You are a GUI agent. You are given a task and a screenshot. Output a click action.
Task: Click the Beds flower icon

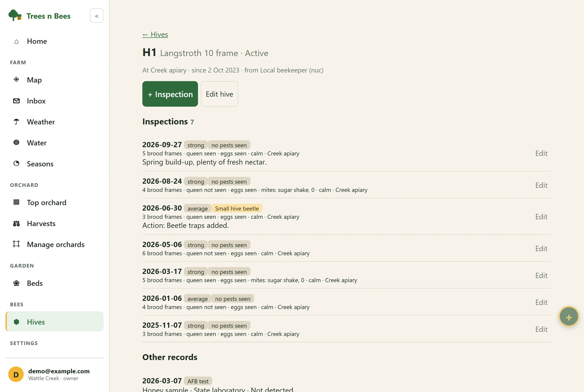16,283
